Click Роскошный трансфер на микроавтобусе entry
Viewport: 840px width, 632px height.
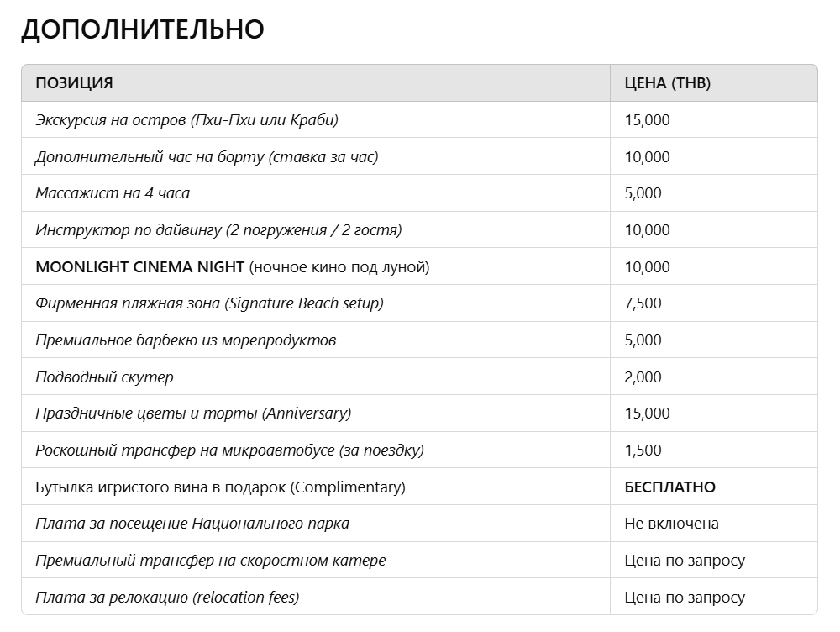click(x=229, y=450)
